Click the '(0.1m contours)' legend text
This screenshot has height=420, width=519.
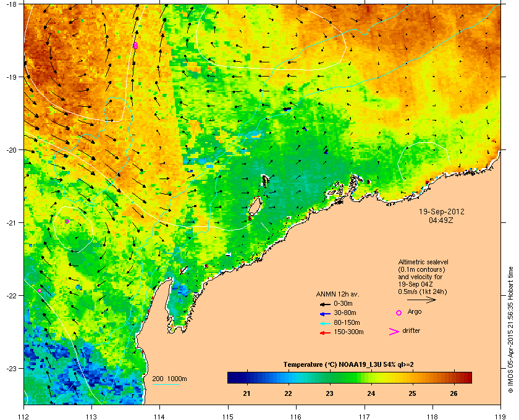(421, 269)
